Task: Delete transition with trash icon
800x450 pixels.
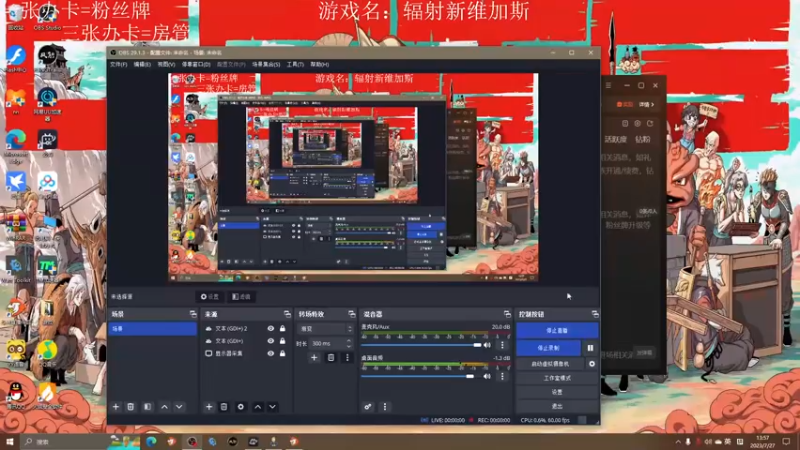Action: click(x=331, y=358)
